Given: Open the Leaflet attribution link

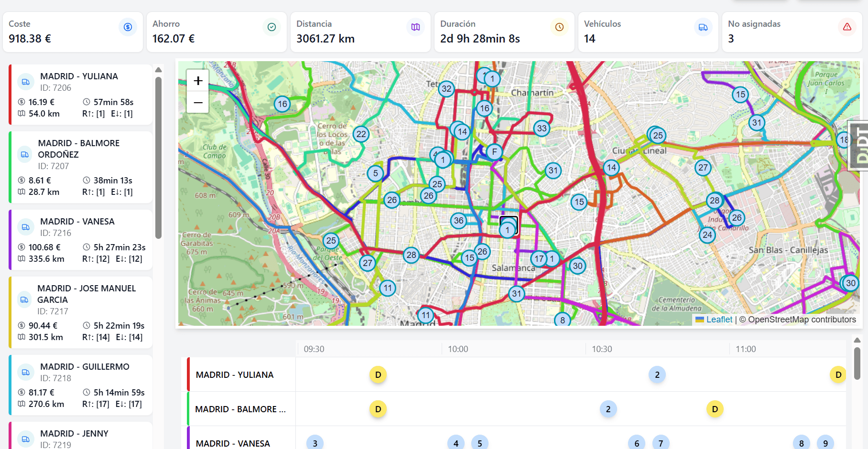Looking at the screenshot, I should pyautogui.click(x=719, y=320).
